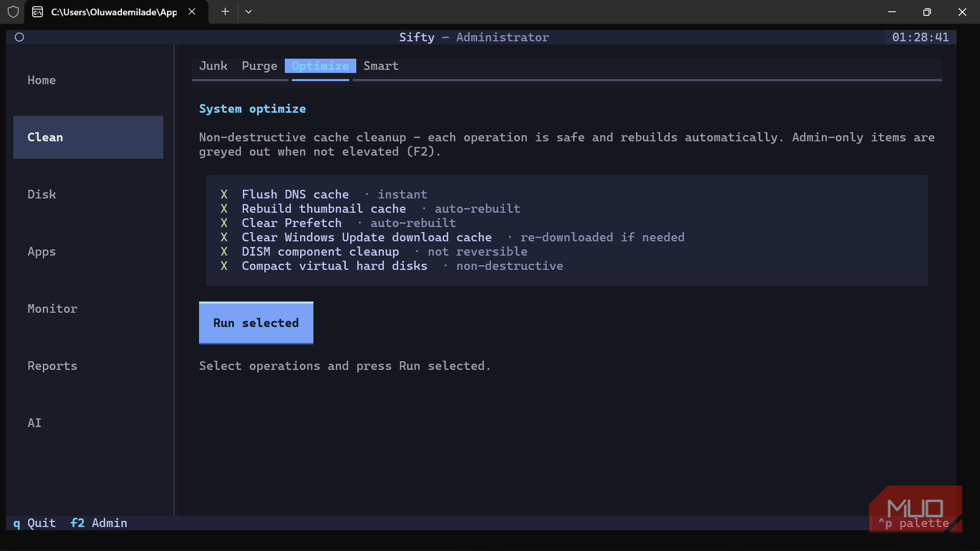The height and width of the screenshot is (551, 980).
Task: Click 'Clear Prefetch' label text
Action: pyautogui.click(x=292, y=223)
